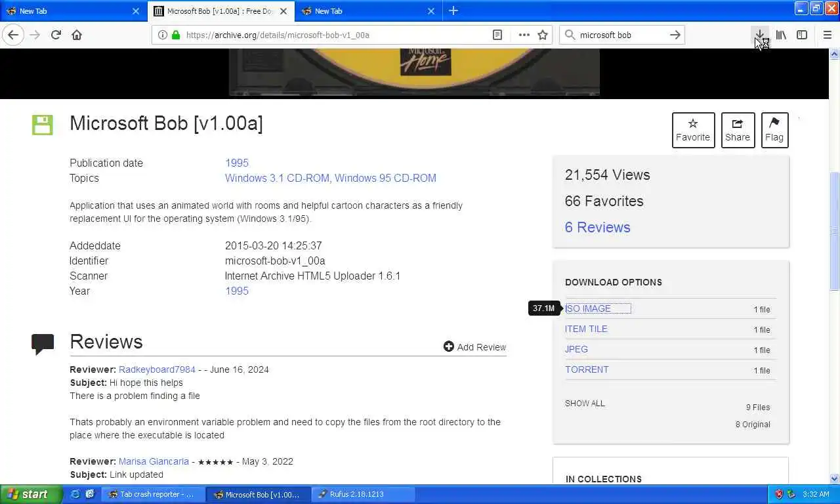Open the Windows Start menu
Image resolution: width=840 pixels, height=504 pixels.
pos(31,494)
